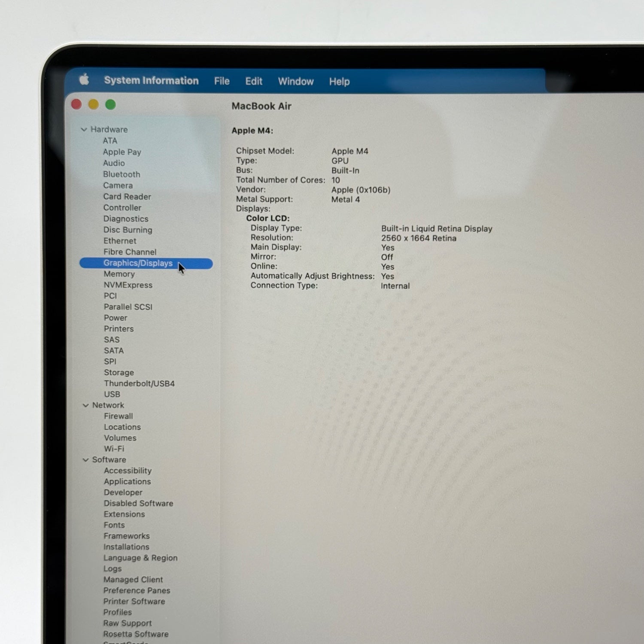Select Thunderbolt/USB4 in the sidebar
644x644 pixels.
tap(139, 383)
